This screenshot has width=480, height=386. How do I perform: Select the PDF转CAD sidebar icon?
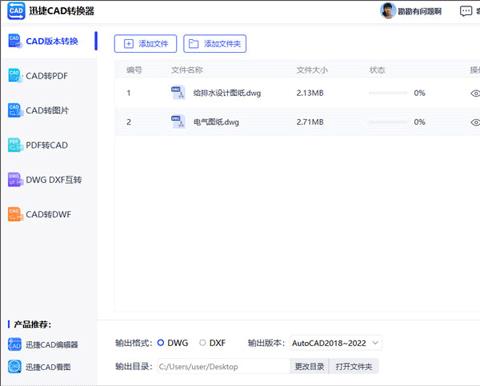pos(15,145)
